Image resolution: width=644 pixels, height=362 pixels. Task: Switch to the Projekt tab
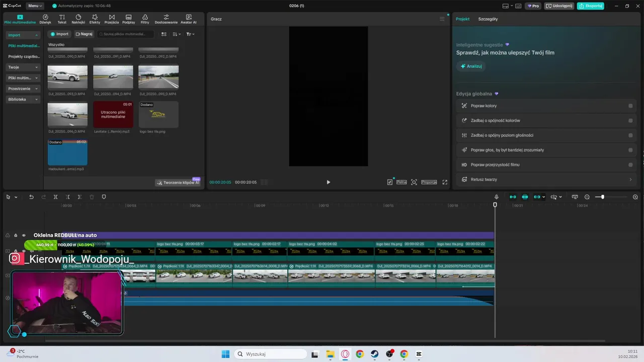pos(462,19)
